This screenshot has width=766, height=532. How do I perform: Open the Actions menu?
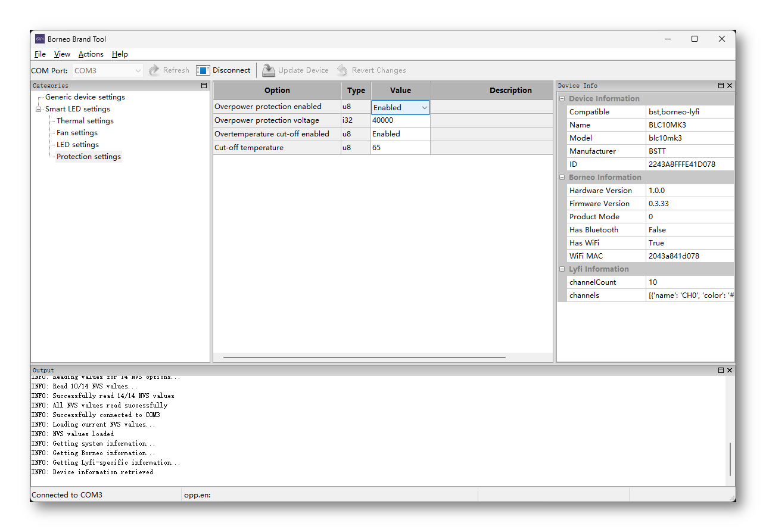click(x=91, y=54)
